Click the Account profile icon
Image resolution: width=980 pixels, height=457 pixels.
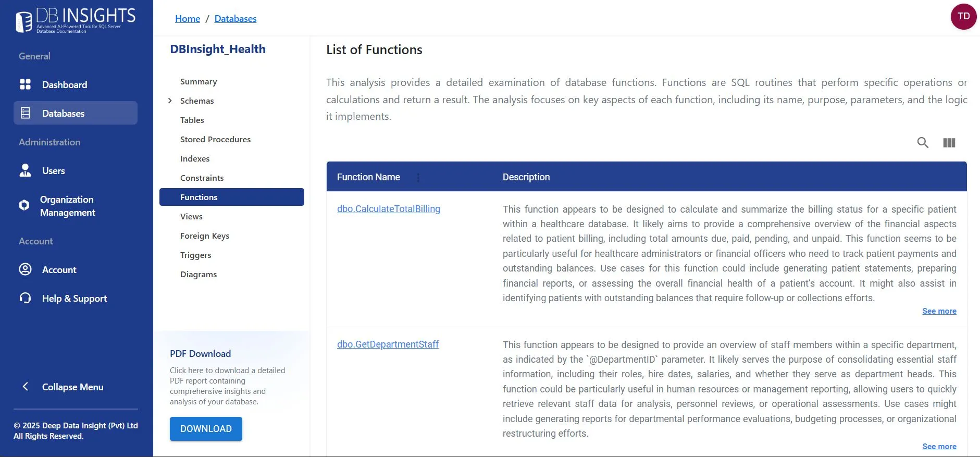tap(25, 269)
